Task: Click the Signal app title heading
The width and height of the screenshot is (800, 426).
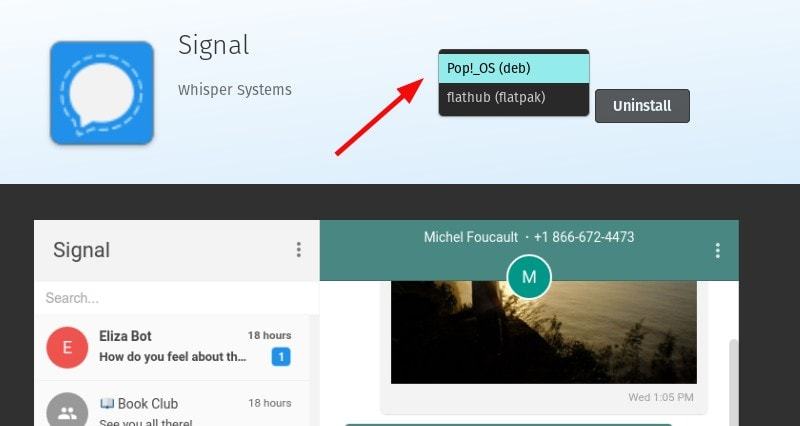Action: point(213,45)
